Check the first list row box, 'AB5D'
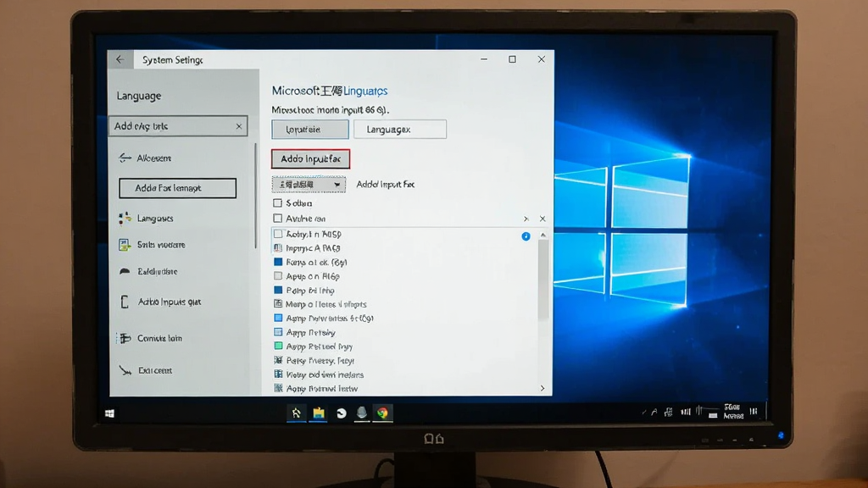The height and width of the screenshot is (488, 868). pos(278,234)
